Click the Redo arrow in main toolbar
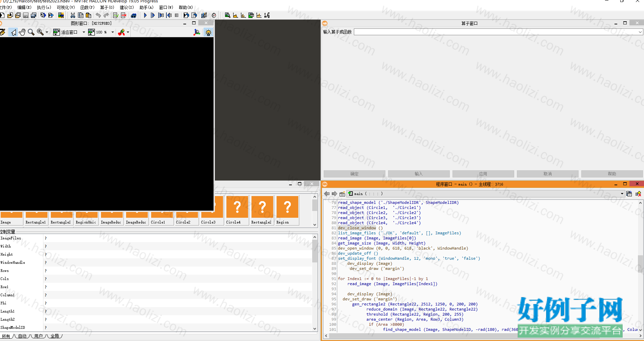 click(x=106, y=15)
